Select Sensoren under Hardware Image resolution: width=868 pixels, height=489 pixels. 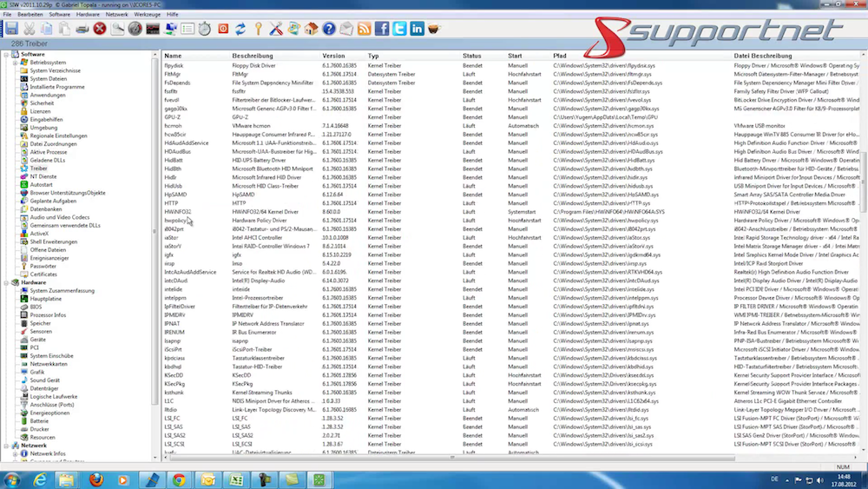click(41, 331)
